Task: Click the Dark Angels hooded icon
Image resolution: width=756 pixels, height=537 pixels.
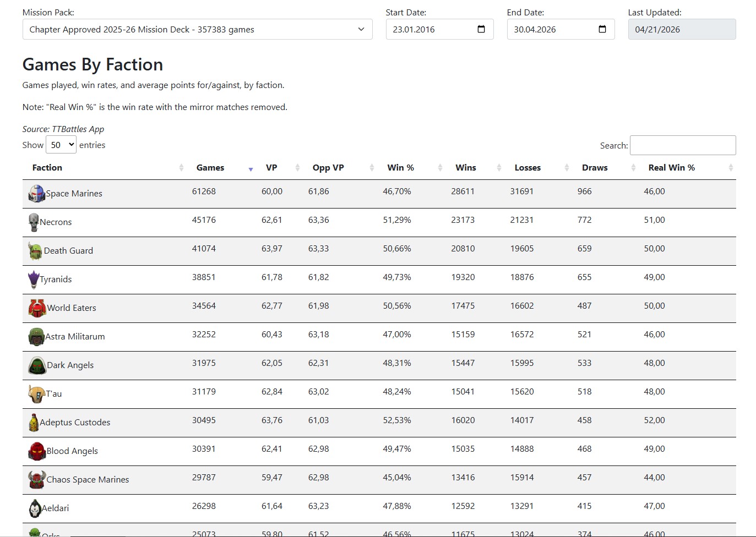Action: [x=37, y=365]
